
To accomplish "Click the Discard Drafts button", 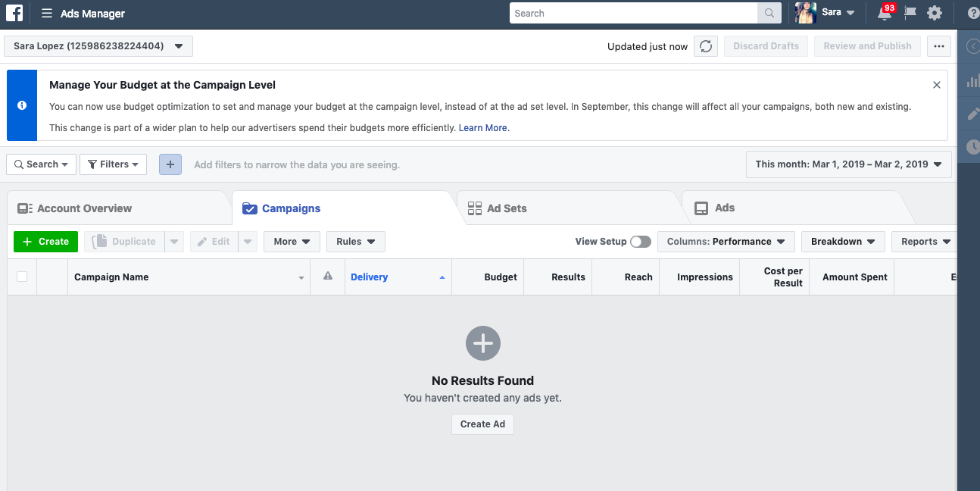I will [x=766, y=46].
